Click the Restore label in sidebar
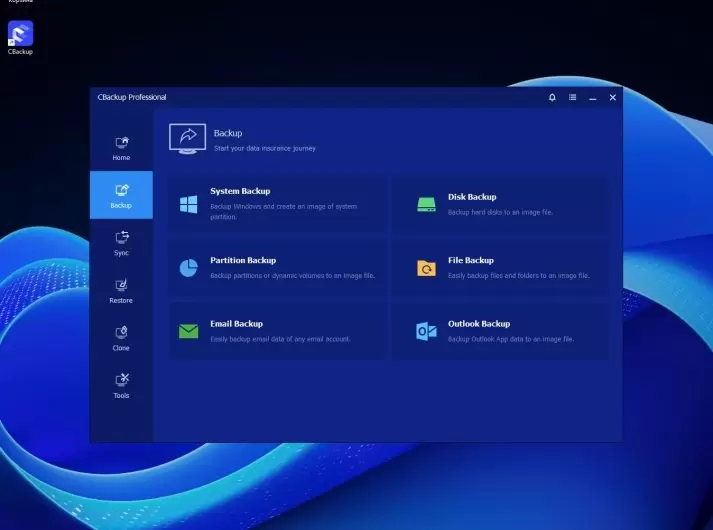Image resolution: width=713 pixels, height=530 pixels. [121, 300]
